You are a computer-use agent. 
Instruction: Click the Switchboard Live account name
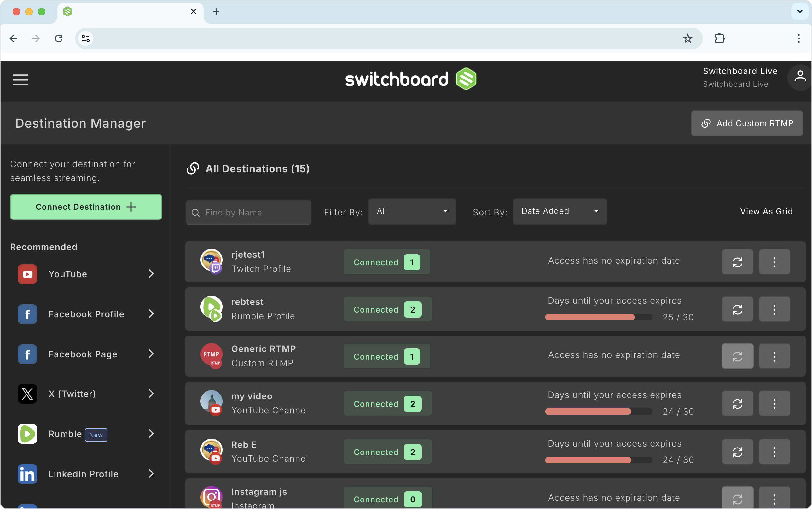[x=740, y=71]
